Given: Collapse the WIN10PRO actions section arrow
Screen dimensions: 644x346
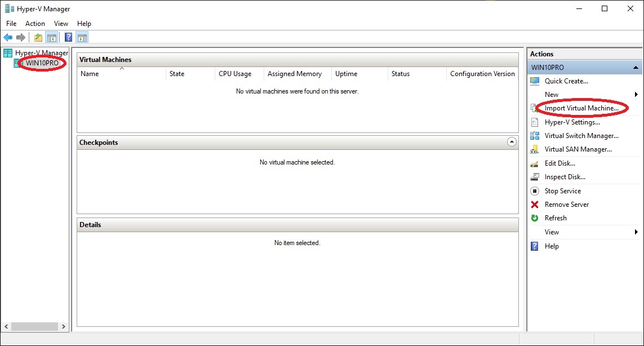Looking at the screenshot, I should pyautogui.click(x=636, y=68).
